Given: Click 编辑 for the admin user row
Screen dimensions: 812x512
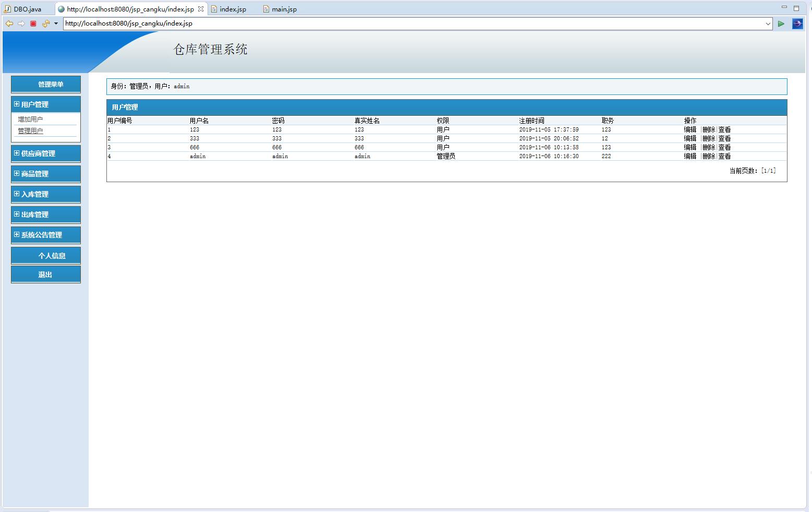Looking at the screenshot, I should tap(690, 156).
